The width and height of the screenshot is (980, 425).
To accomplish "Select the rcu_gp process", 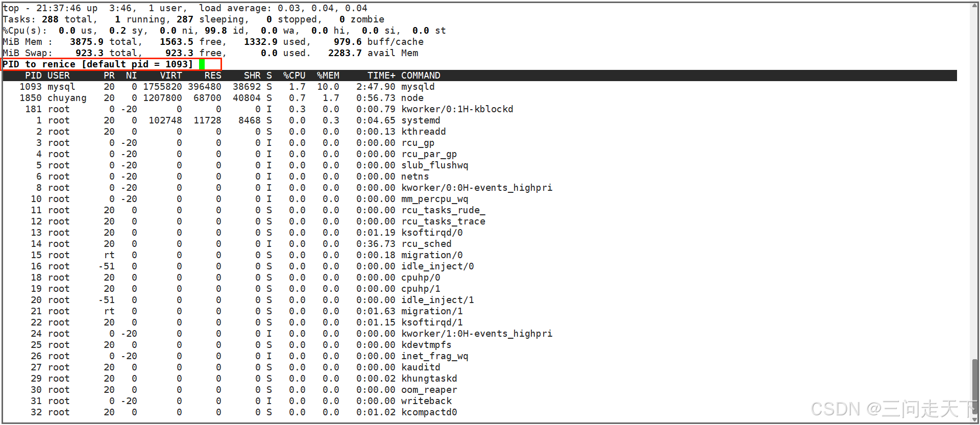I will [x=418, y=143].
